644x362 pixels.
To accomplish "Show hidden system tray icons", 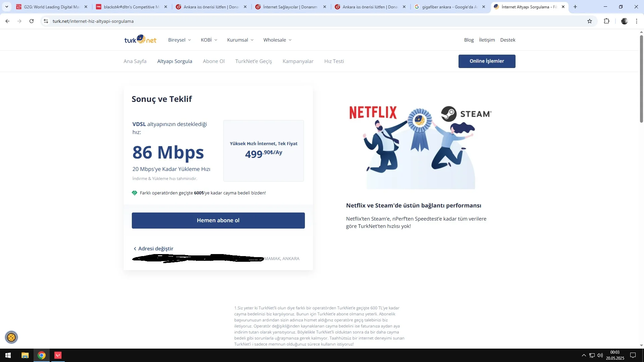I will [584, 355].
